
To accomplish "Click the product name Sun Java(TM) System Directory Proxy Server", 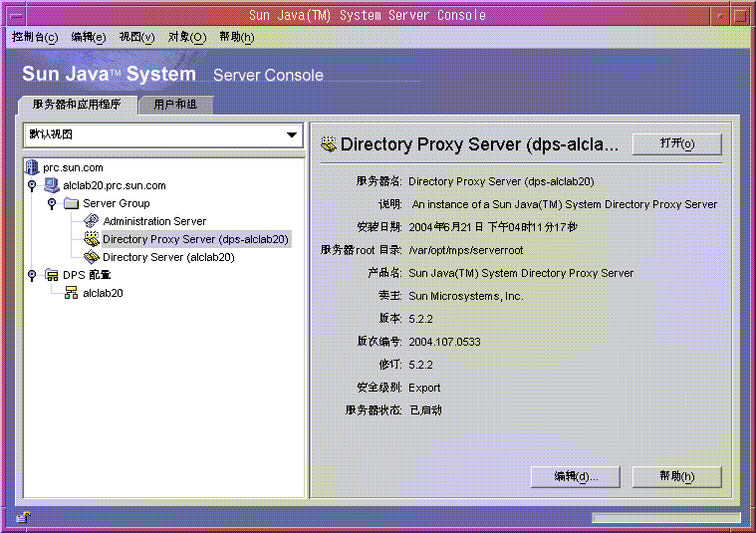I will (521, 273).
